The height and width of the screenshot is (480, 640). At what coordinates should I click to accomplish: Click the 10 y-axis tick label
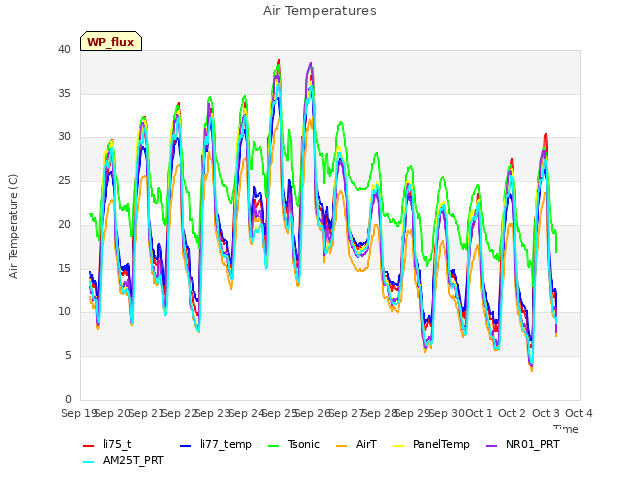coord(64,312)
